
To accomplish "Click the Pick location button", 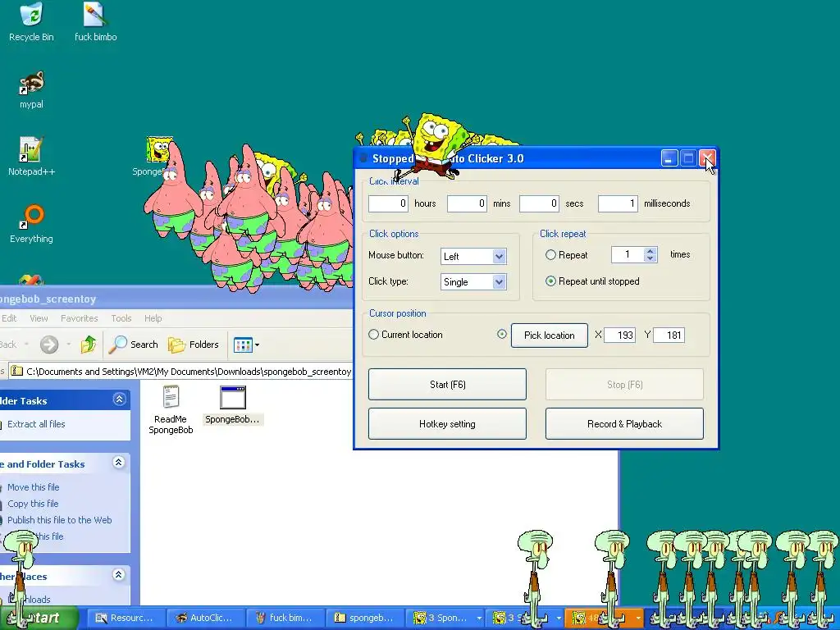I will (x=549, y=336).
